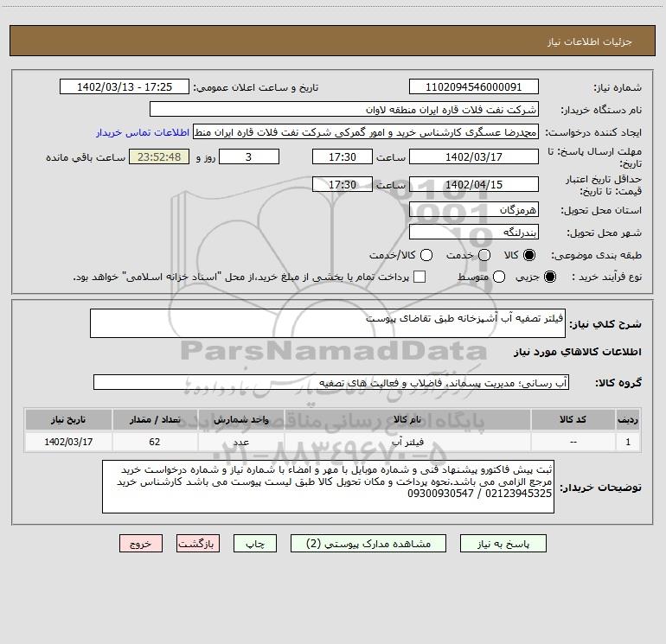The height and width of the screenshot is (644, 666).
Task: Click the پاسخ به نیاز button
Action: coord(503,544)
